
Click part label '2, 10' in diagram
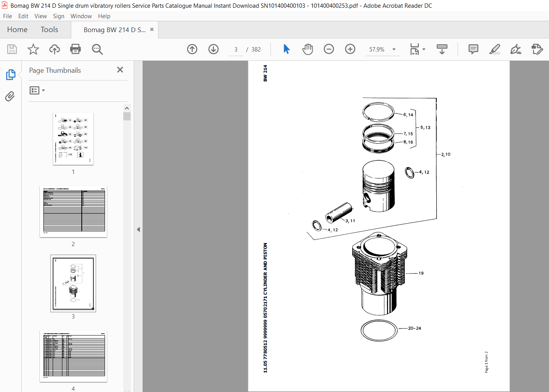tap(446, 154)
